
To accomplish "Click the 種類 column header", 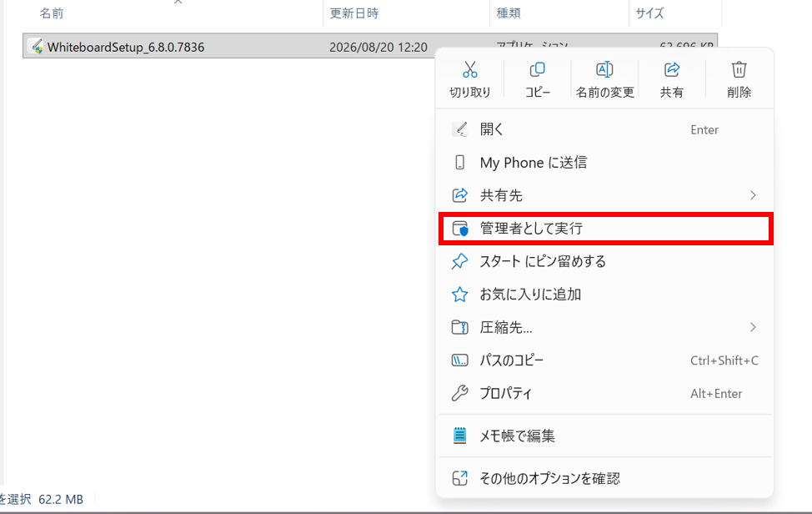I will 509,13.
